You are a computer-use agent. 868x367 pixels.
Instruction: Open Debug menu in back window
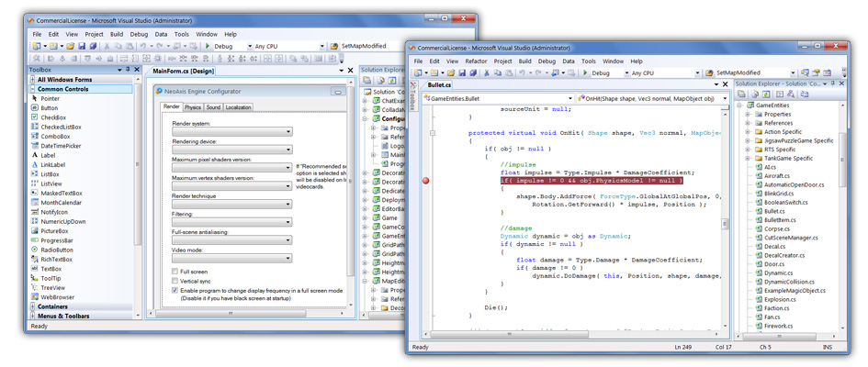139,34
